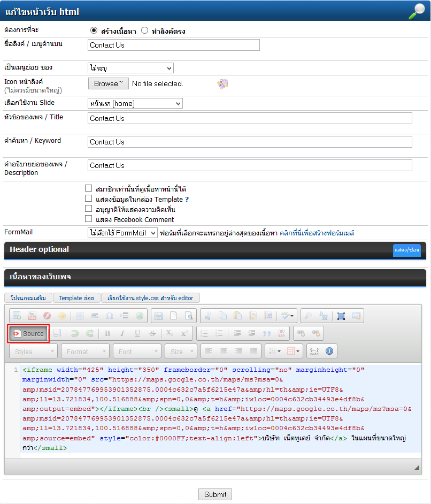
Task: Open the Font dropdown
Action: click(x=137, y=352)
